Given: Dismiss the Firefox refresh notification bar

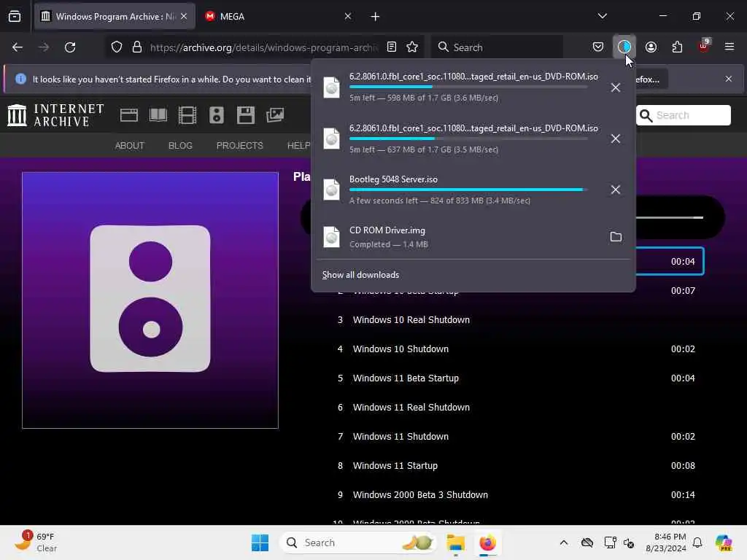Looking at the screenshot, I should point(729,79).
